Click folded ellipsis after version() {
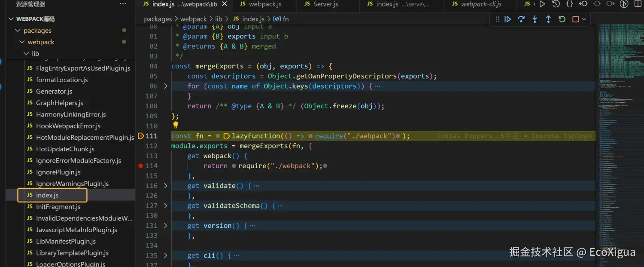The height and width of the screenshot is (267, 644). (252, 226)
